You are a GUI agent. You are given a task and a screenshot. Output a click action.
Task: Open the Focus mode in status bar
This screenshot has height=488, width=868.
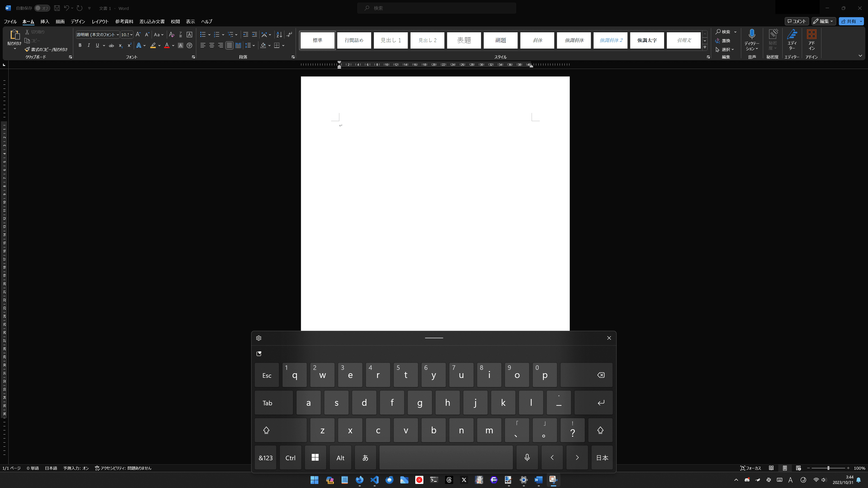click(x=751, y=468)
